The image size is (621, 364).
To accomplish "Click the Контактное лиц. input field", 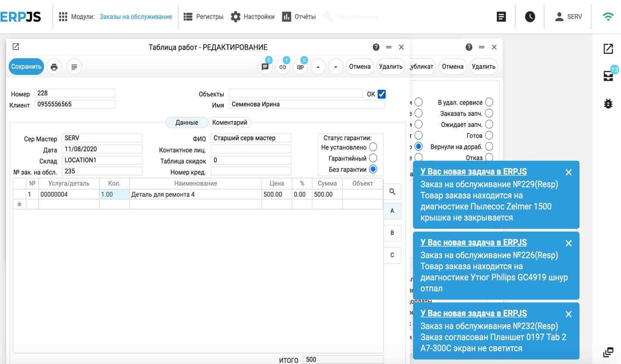I will point(251,149).
